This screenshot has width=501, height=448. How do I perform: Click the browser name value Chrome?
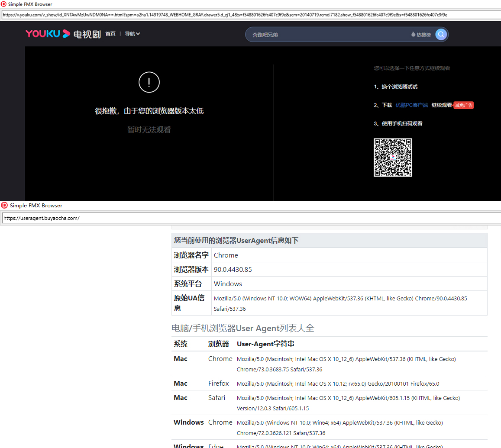click(226, 255)
